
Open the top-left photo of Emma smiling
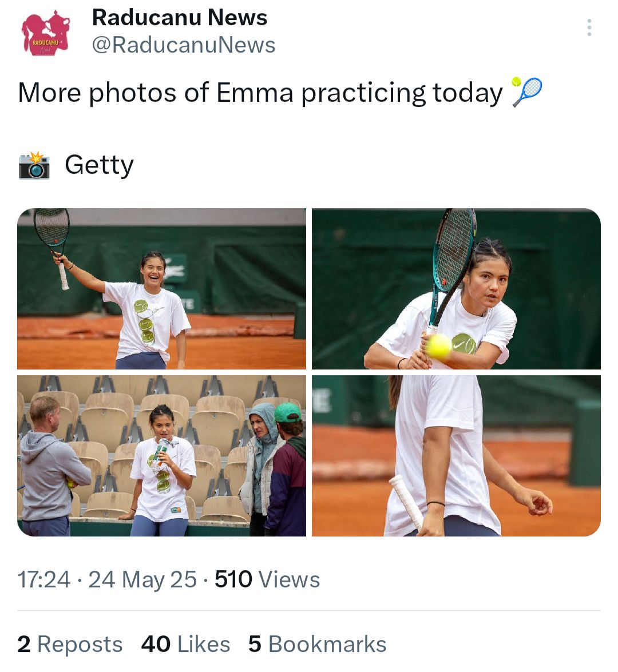coord(161,288)
